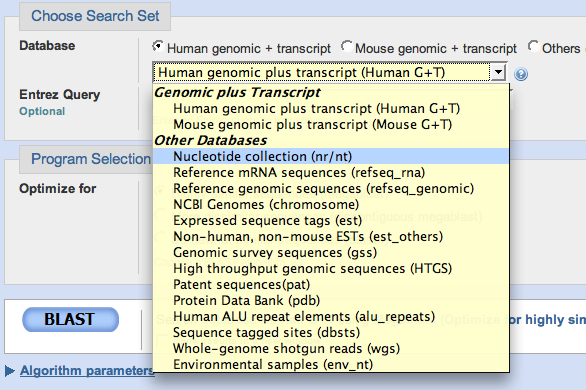586x390 pixels.
Task: Pick Protein Data Bank (pdb) option
Action: 331,300
